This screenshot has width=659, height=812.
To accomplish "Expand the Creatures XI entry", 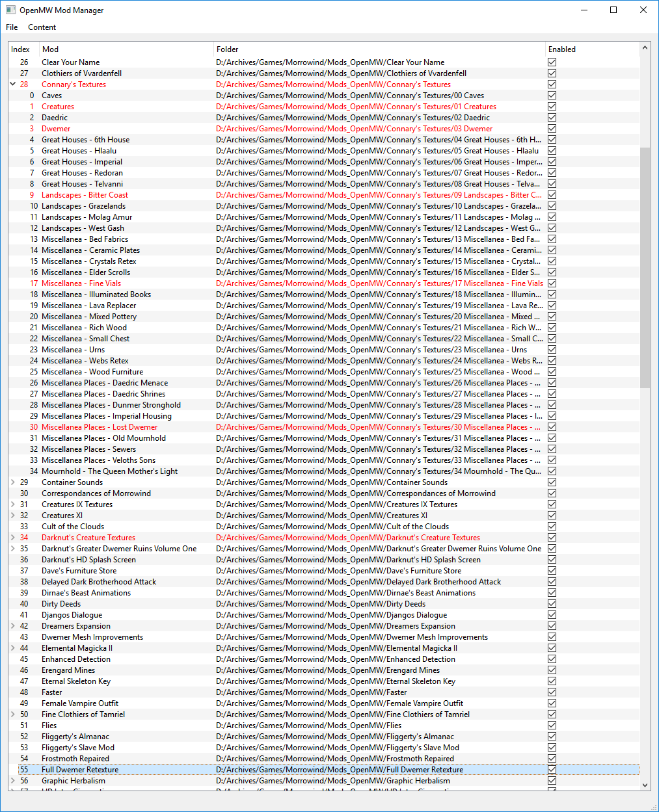I will pos(13,516).
